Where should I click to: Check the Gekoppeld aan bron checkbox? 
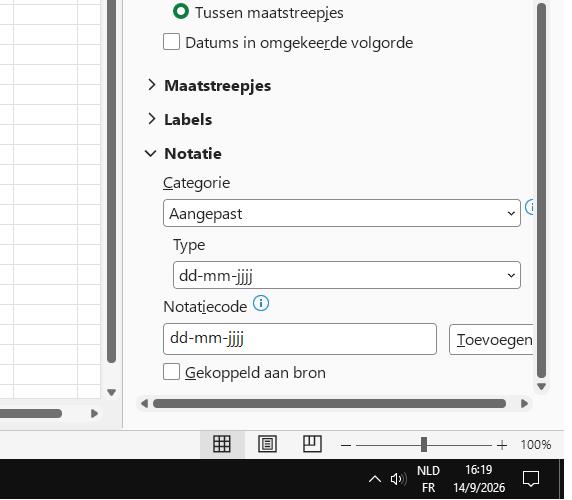[x=171, y=372]
